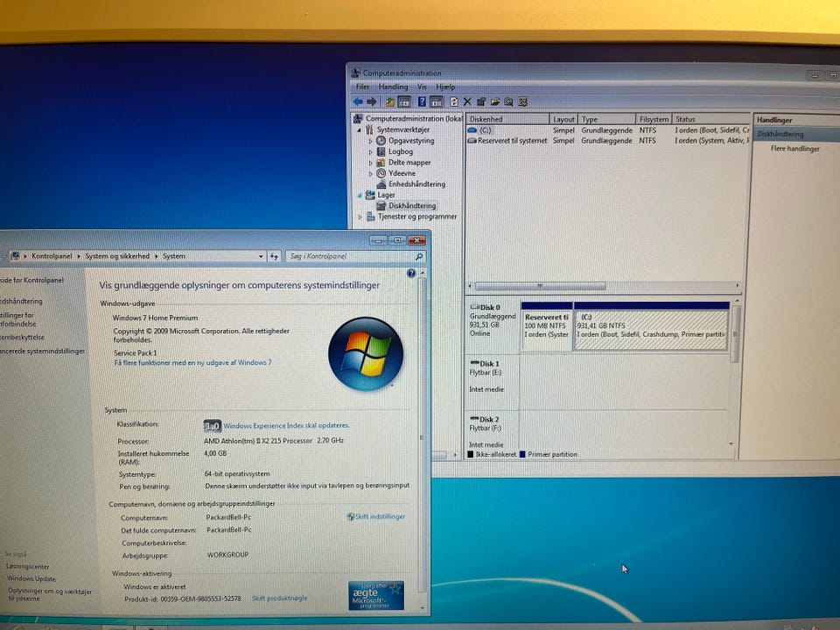
Task: Click the Delte mapper folder icon in tree
Action: [381, 163]
